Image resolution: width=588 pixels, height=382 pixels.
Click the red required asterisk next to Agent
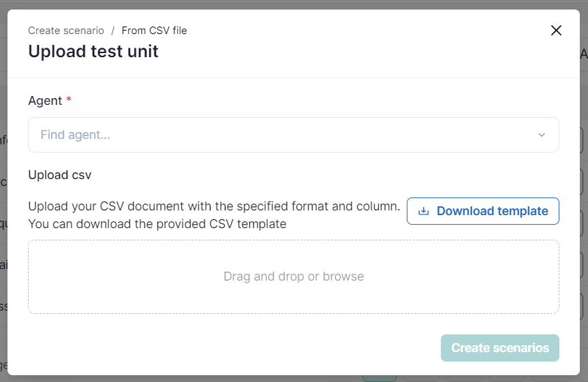(x=69, y=101)
